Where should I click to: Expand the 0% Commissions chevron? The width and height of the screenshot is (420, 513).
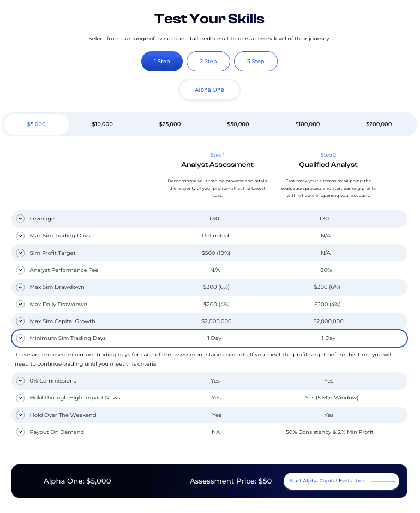point(20,381)
